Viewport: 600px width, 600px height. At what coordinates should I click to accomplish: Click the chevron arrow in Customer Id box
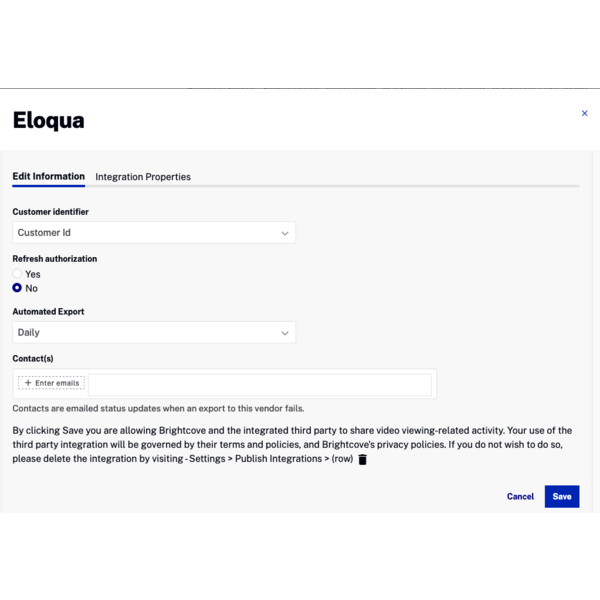point(285,233)
